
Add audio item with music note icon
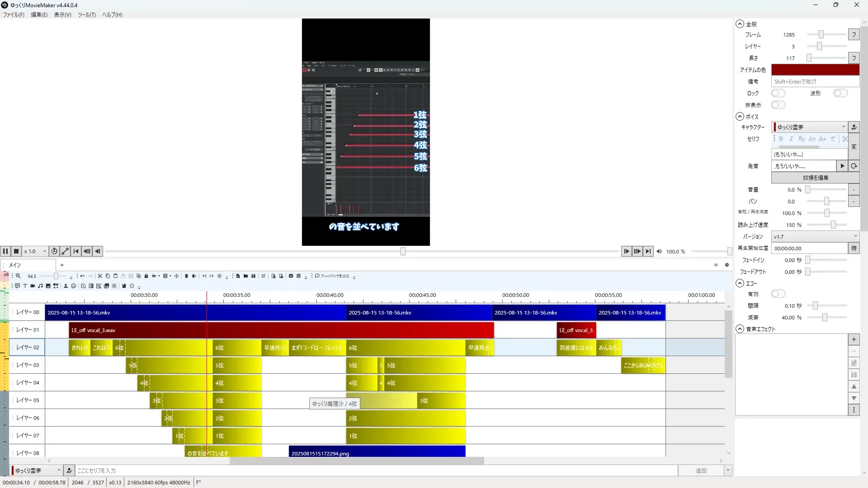[40, 286]
